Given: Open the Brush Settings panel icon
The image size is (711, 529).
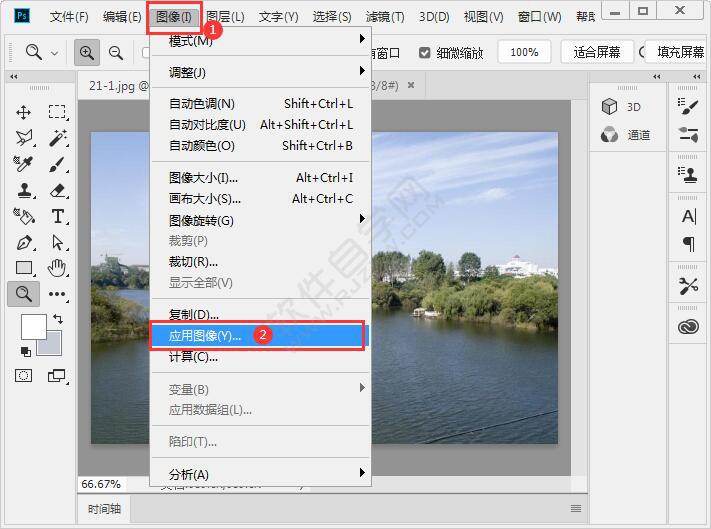Looking at the screenshot, I should (x=688, y=107).
